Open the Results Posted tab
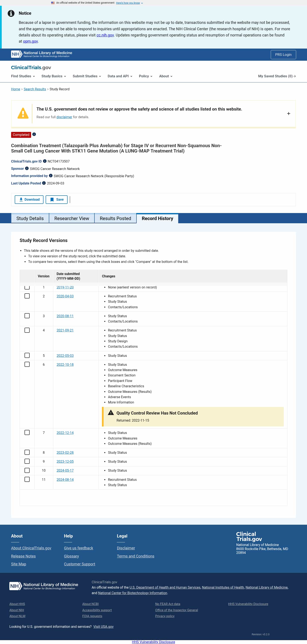The height and width of the screenshot is (644, 307). click(x=115, y=218)
